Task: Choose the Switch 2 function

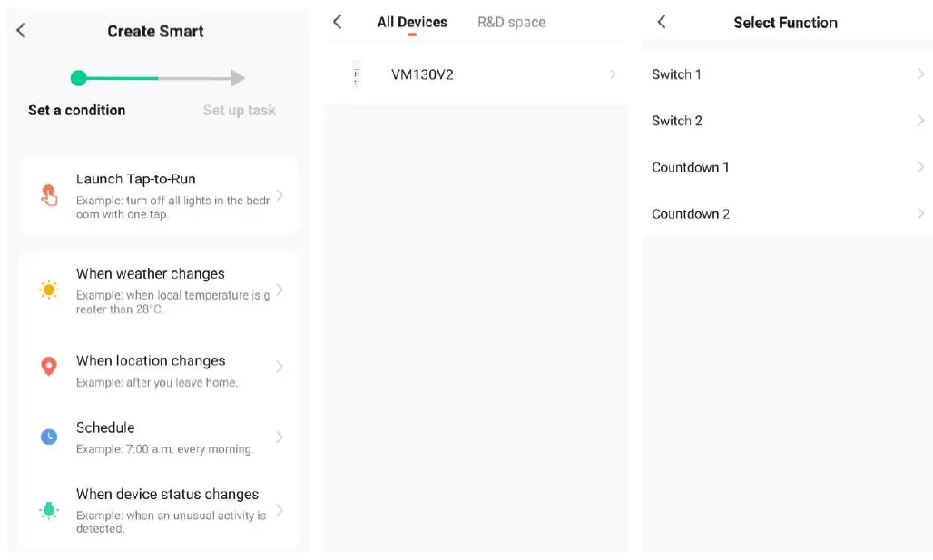Action: point(787,121)
